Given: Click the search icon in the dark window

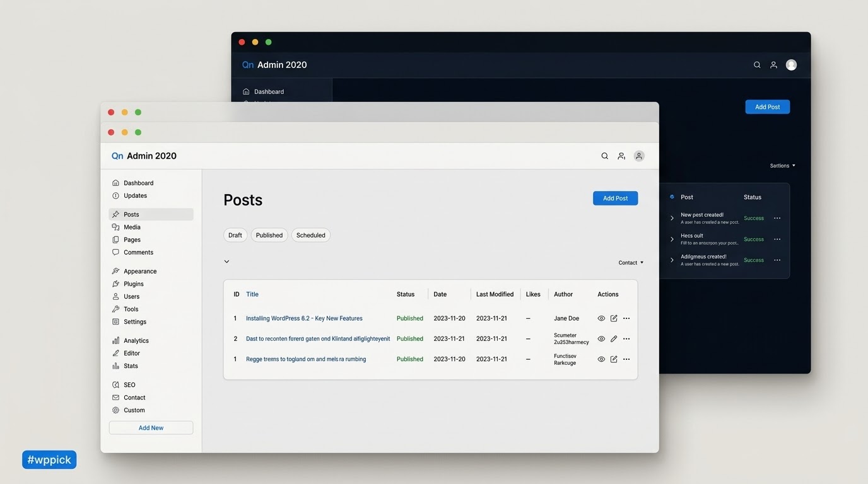Looking at the screenshot, I should 757,65.
